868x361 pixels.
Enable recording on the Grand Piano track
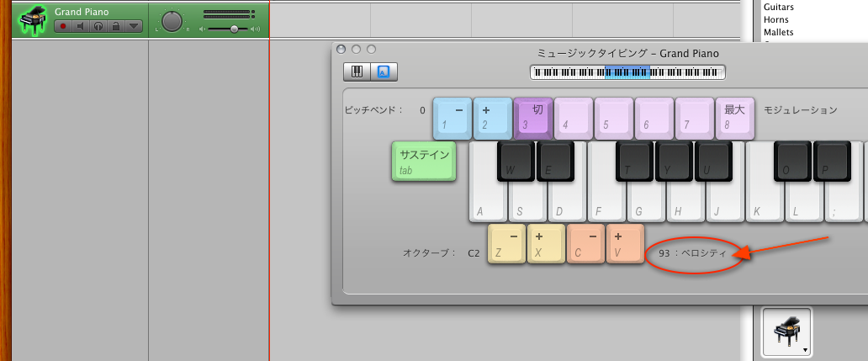point(63,26)
